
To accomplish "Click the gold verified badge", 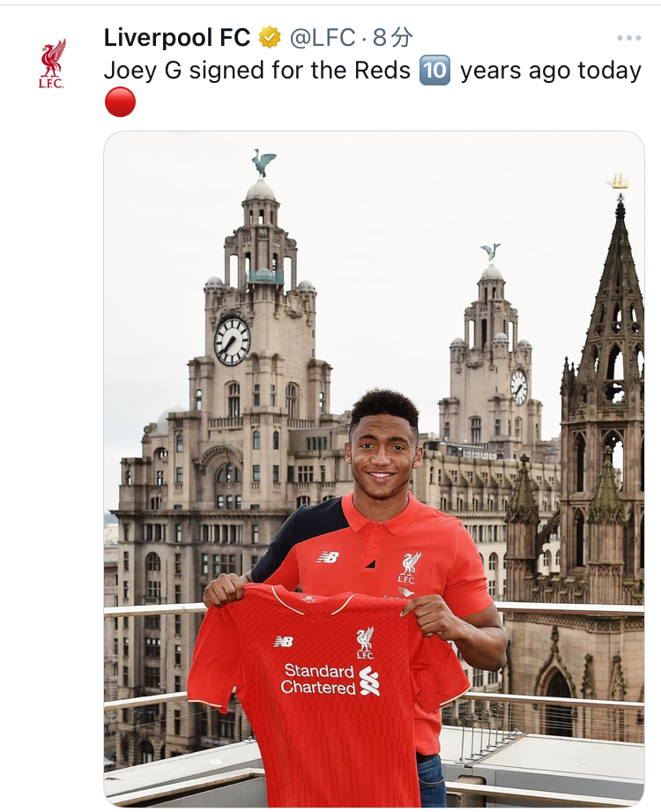I will [270, 38].
